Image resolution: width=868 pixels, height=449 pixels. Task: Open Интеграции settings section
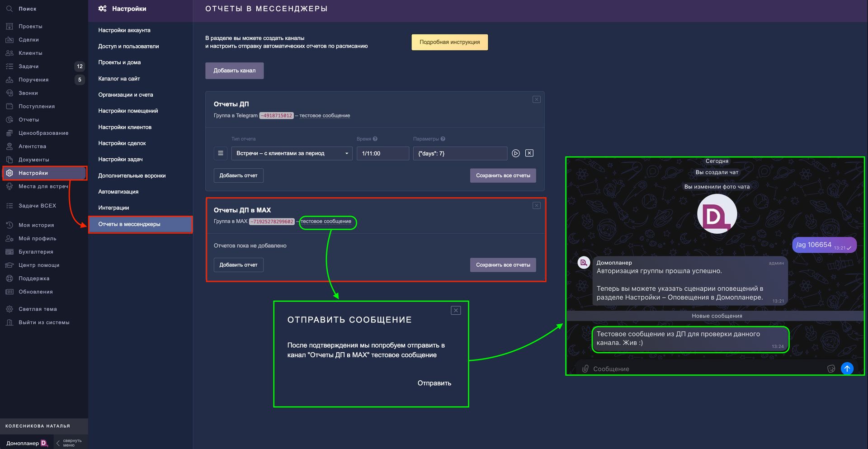[x=113, y=208]
